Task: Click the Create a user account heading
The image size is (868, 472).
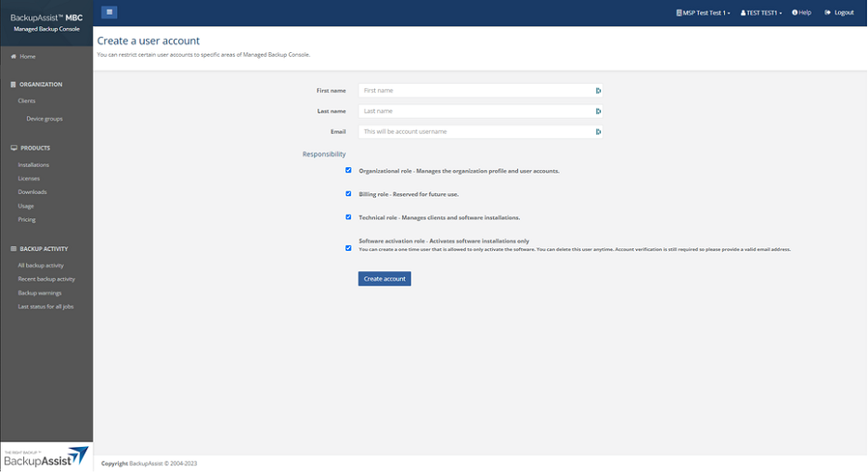Action: (149, 41)
